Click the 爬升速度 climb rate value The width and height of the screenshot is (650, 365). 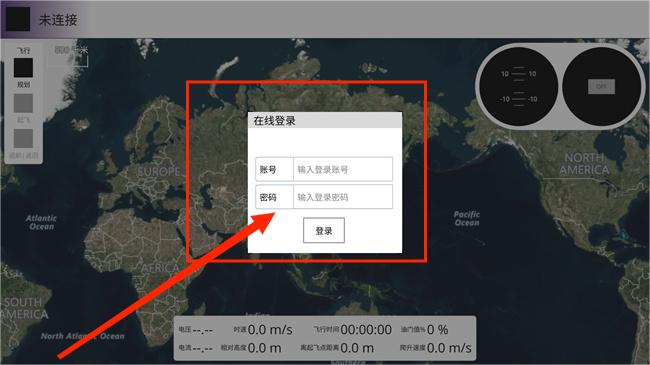pyautogui.click(x=449, y=348)
